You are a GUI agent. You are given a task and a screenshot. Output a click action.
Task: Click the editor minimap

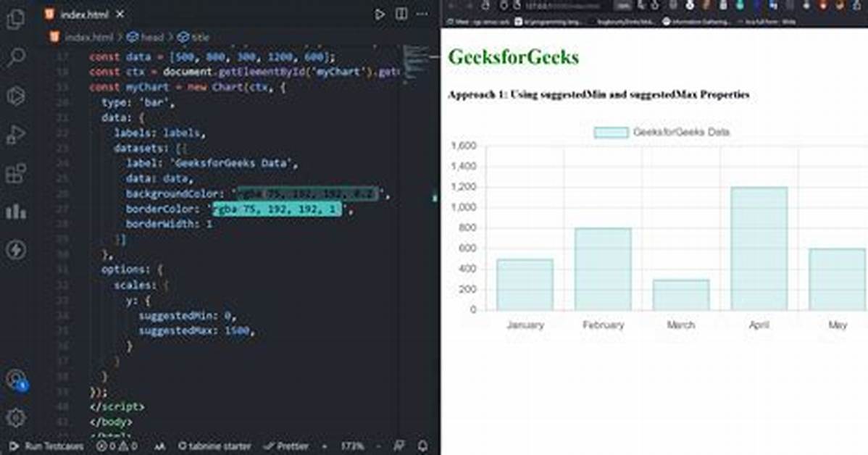417,64
